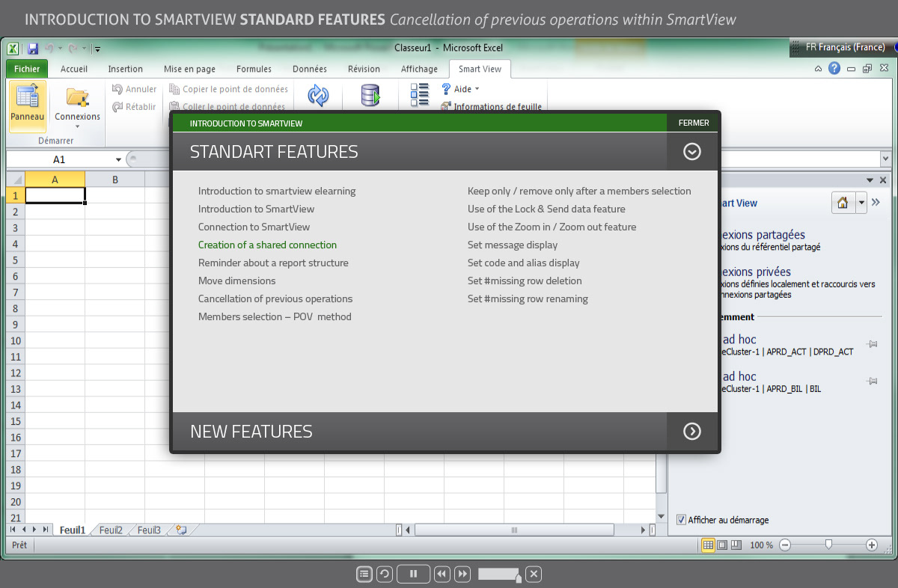This screenshot has height=588, width=898.
Task: Open the Fichier tab
Action: 28,69
